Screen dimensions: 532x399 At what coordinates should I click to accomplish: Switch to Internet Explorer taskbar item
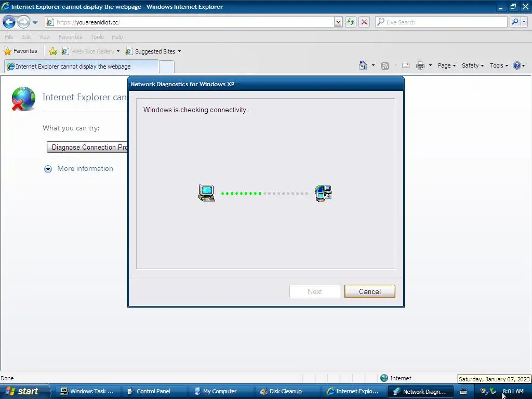click(353, 391)
